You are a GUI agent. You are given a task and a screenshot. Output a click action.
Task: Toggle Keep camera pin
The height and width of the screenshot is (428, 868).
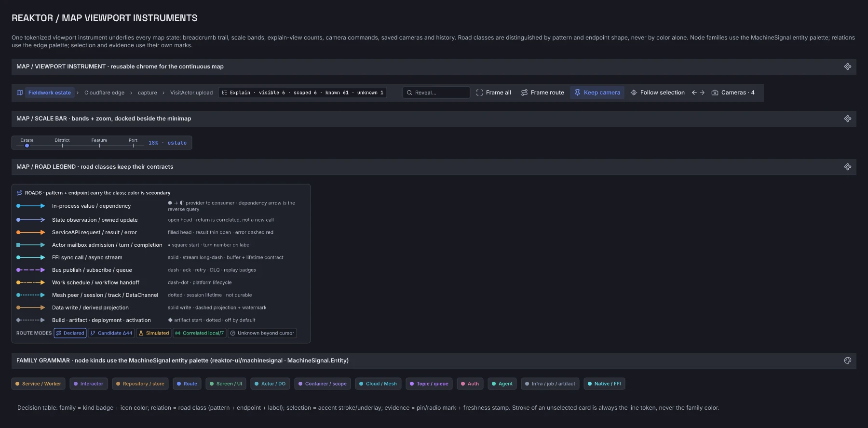[597, 93]
